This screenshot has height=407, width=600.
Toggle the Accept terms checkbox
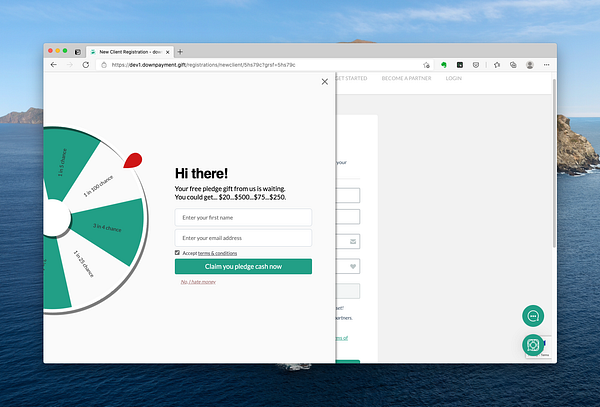pyautogui.click(x=177, y=252)
